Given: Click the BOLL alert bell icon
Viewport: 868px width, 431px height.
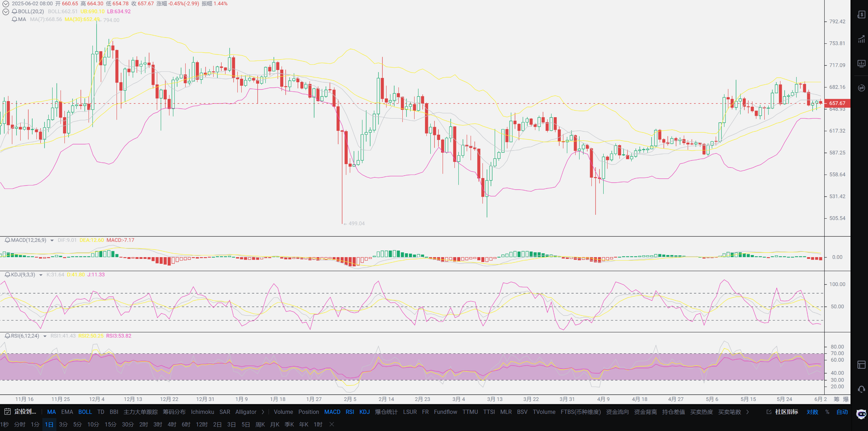Looking at the screenshot, I should [14, 12].
